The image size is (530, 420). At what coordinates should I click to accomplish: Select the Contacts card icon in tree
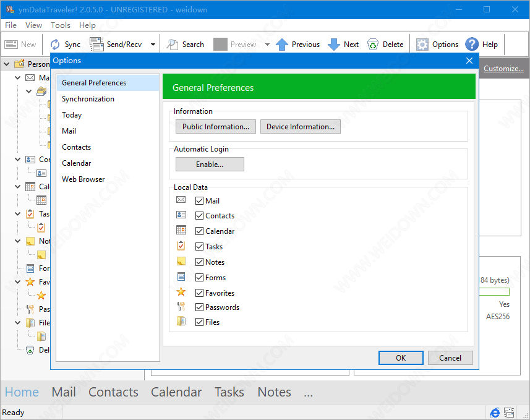tap(30, 159)
